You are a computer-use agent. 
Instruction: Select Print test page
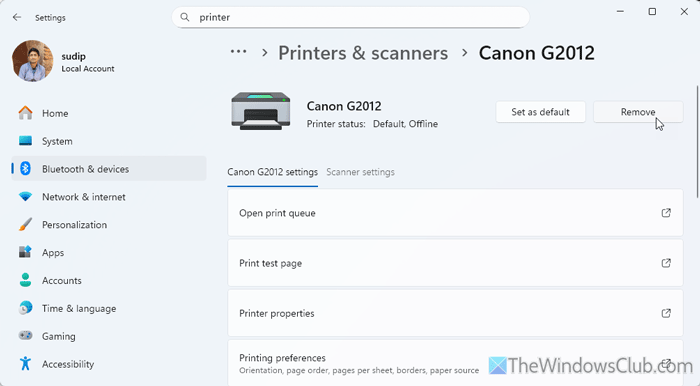point(455,263)
